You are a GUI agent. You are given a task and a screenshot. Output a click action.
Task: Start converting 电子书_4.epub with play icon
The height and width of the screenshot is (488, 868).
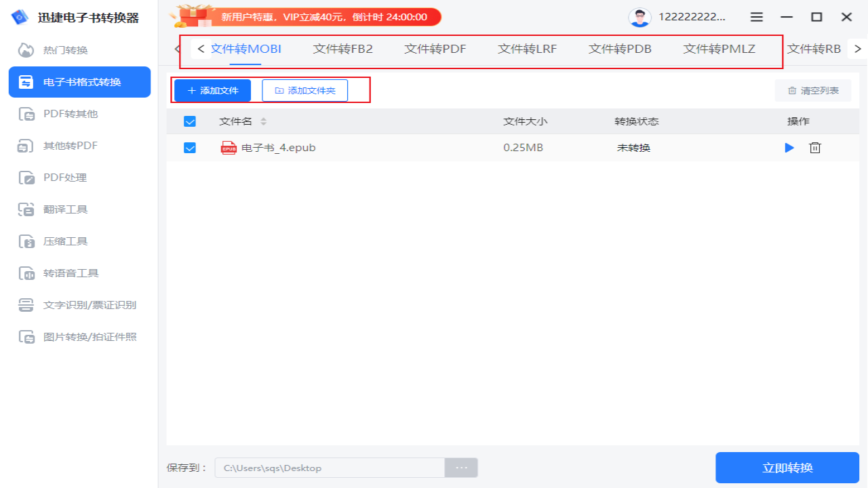pyautogui.click(x=789, y=147)
